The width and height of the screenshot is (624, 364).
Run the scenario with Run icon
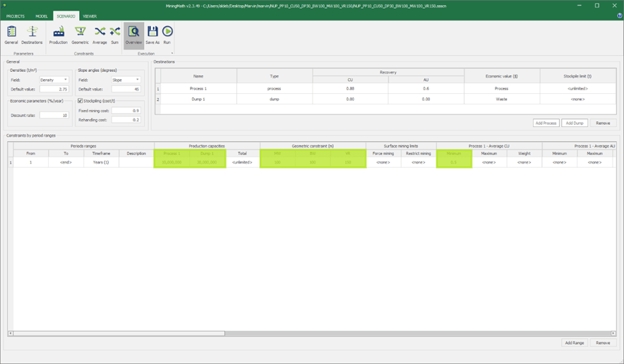point(167,35)
